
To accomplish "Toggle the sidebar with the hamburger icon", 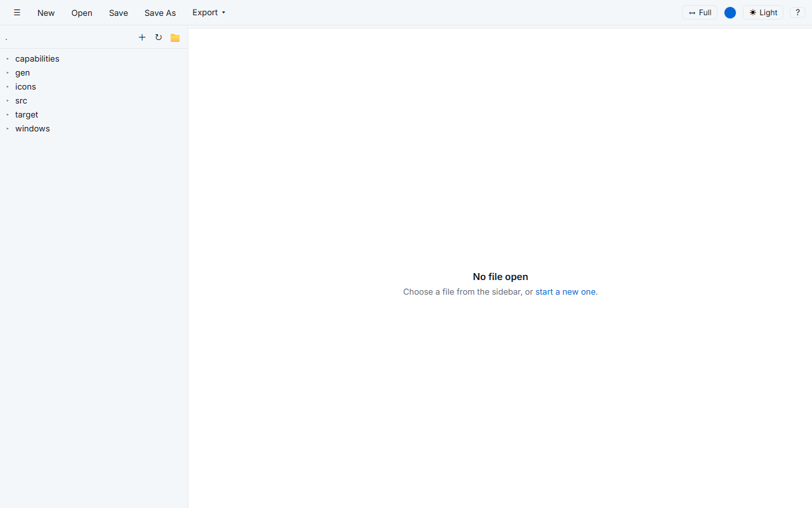I will click(17, 13).
